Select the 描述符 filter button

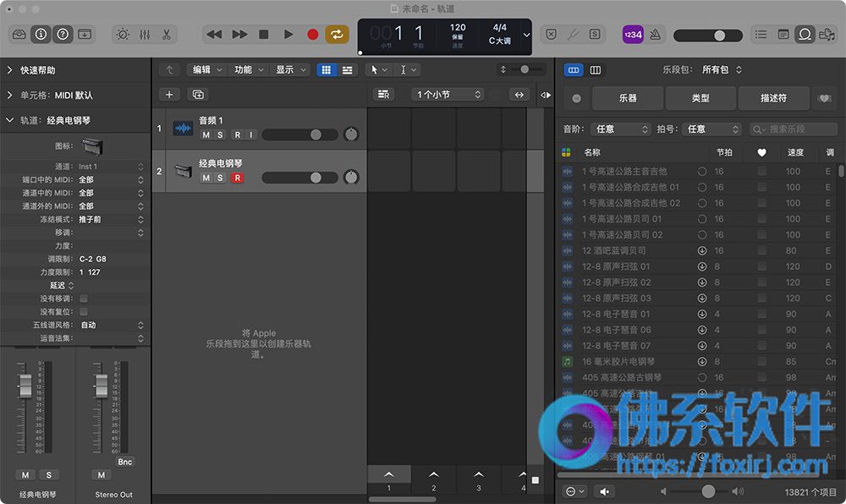coord(773,98)
